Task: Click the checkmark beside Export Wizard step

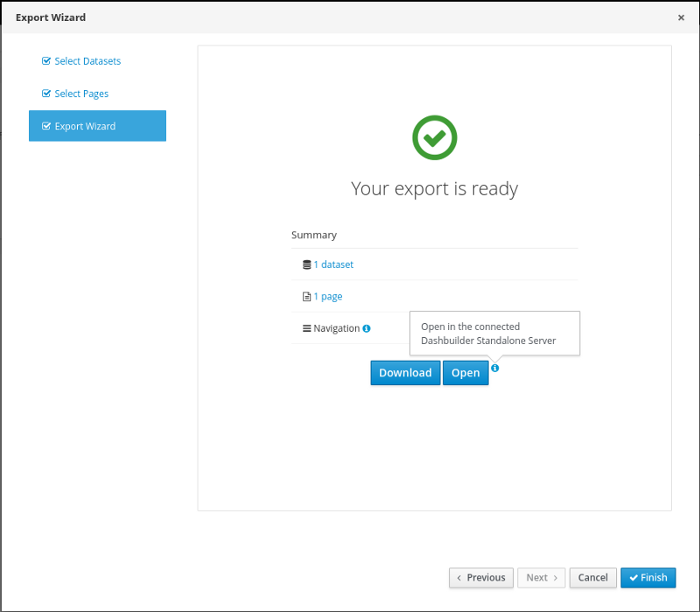Action: pos(46,126)
